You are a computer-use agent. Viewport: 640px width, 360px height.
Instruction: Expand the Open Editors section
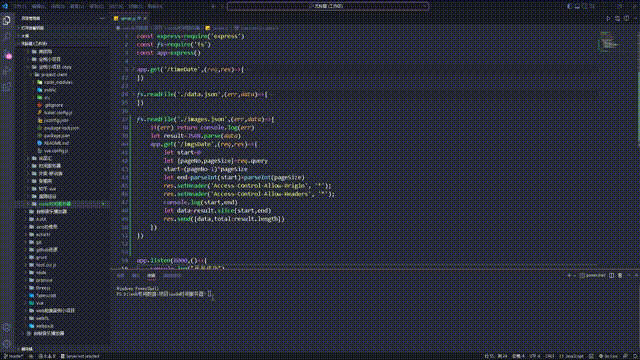pyautogui.click(x=63, y=28)
